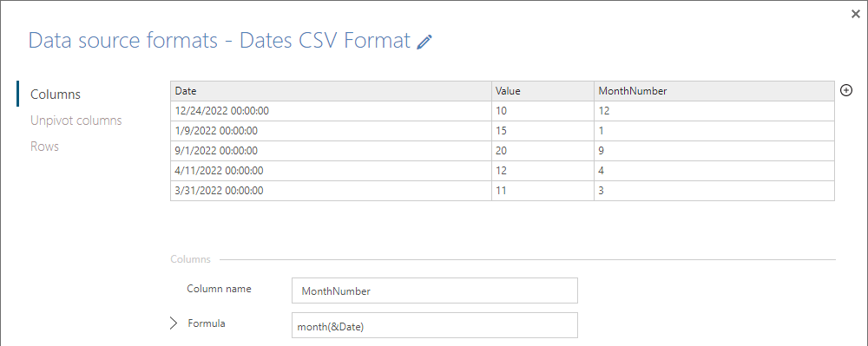Click the 1/9/2022 00:00:00 date cell
This screenshot has height=346, width=868.
pyautogui.click(x=331, y=131)
